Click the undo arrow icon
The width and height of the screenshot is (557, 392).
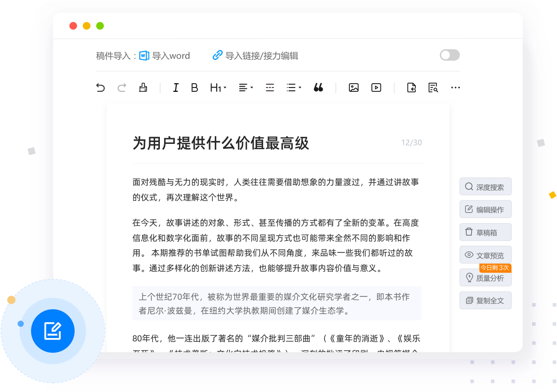pos(100,87)
